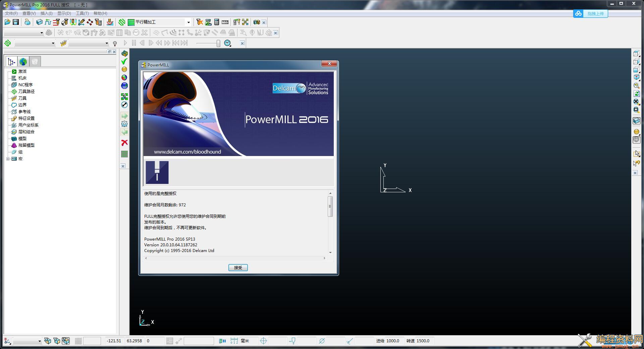Click the simulation speed slider handle
Viewport: 644px width, 349px height.
point(218,43)
